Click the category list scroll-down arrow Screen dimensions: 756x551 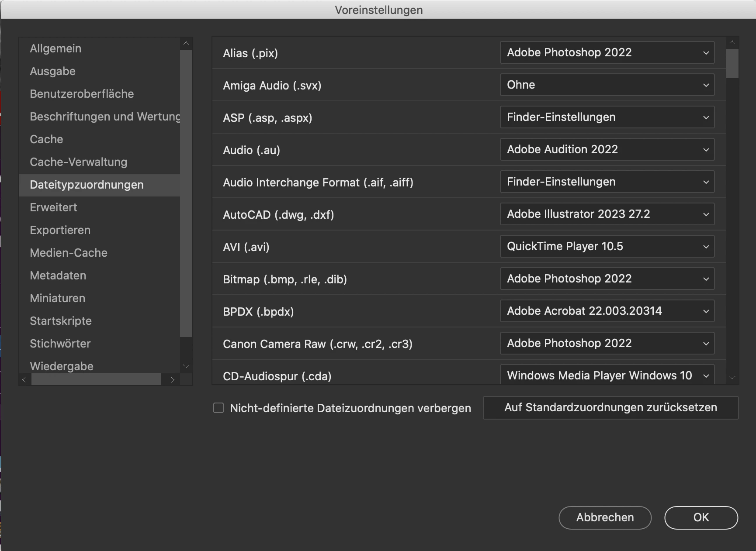coord(186,366)
